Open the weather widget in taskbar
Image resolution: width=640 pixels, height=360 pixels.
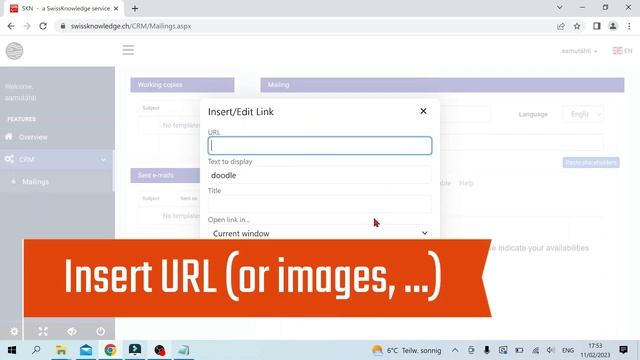(407, 350)
